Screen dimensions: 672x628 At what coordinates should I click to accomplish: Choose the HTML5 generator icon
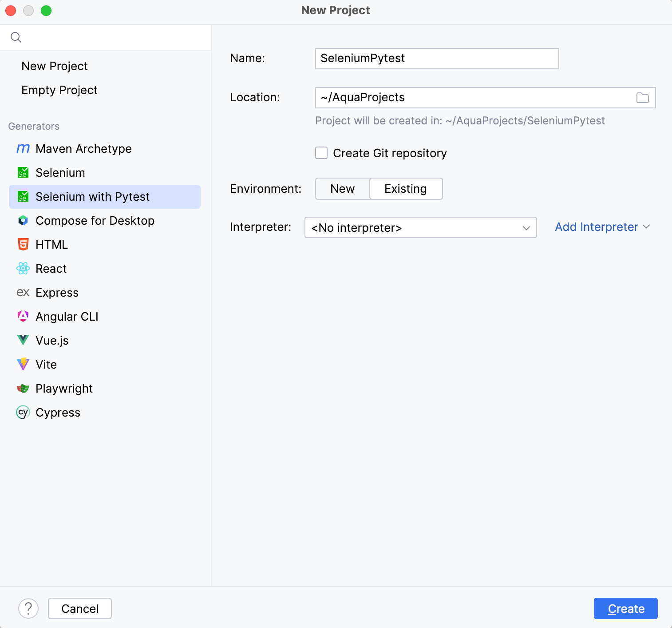[23, 245]
